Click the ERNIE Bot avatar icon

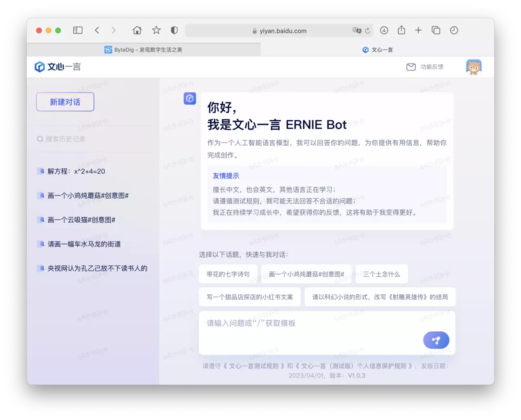point(190,98)
